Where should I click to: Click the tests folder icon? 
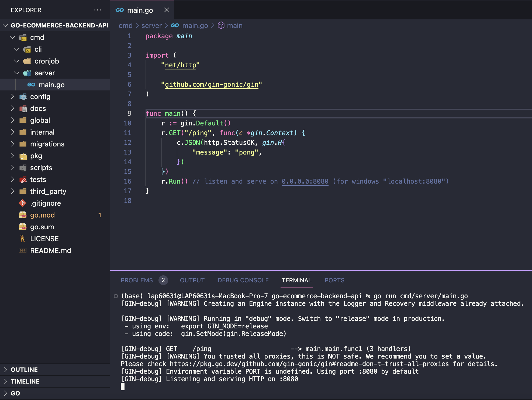[23, 180]
